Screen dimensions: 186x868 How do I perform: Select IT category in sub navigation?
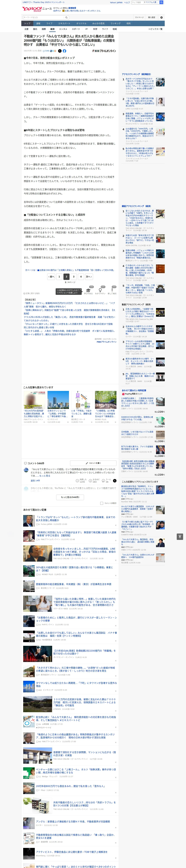point(86,29)
